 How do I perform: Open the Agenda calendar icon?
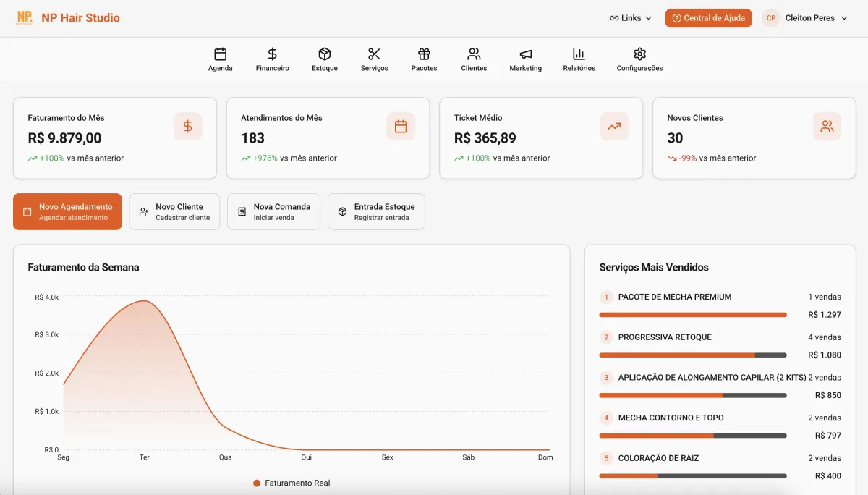click(220, 54)
